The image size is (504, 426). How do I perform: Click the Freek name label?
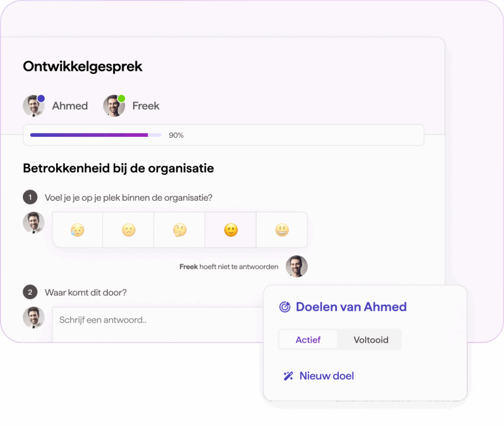pyautogui.click(x=146, y=106)
